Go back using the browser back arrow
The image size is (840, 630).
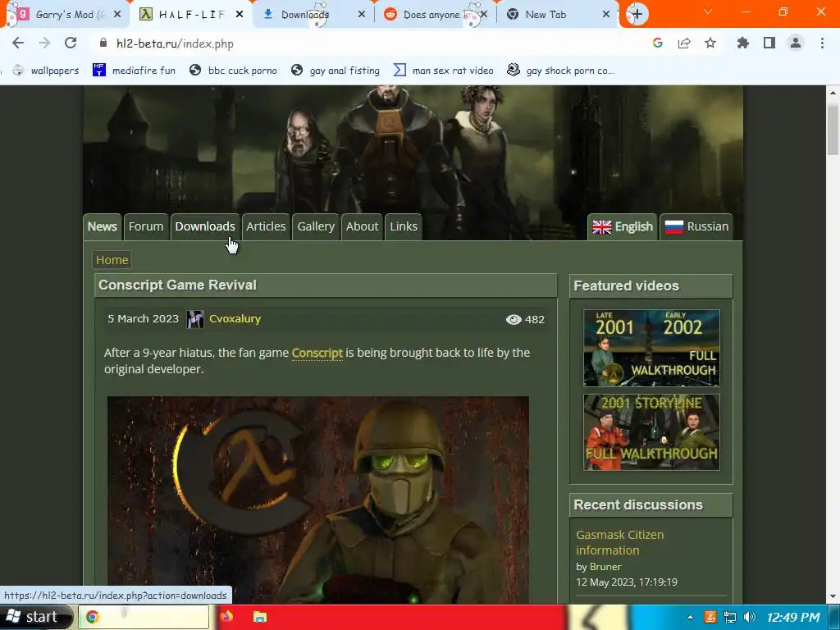coord(18,43)
